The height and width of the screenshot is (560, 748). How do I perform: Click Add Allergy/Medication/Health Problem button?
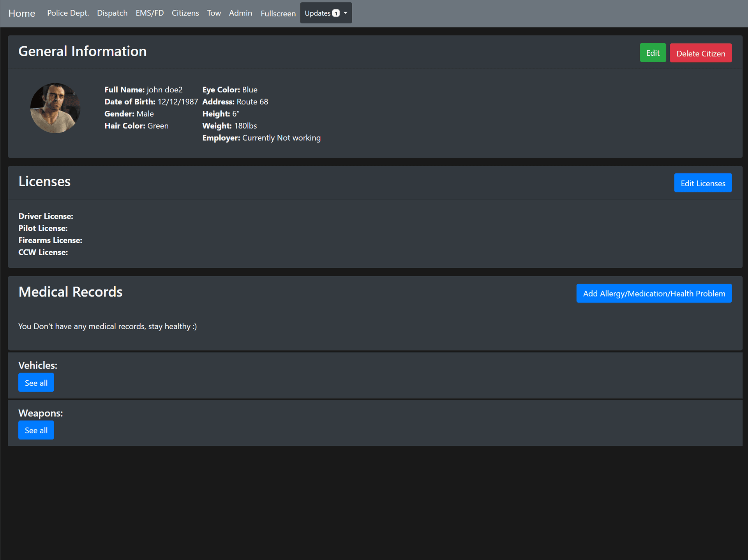pyautogui.click(x=654, y=293)
